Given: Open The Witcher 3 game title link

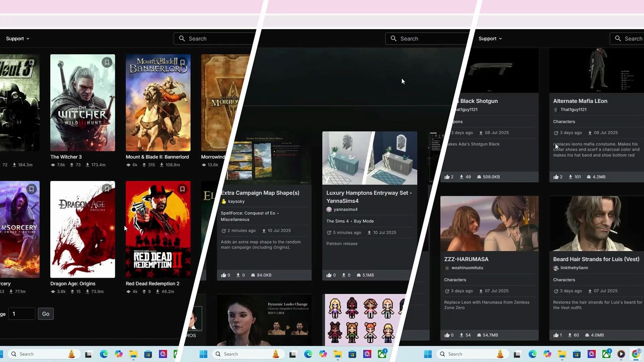Looking at the screenshot, I should click(66, 157).
